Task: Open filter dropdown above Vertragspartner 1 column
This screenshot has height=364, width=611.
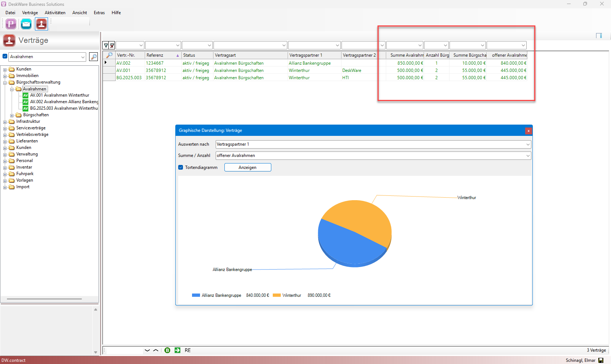Action: pyautogui.click(x=338, y=45)
